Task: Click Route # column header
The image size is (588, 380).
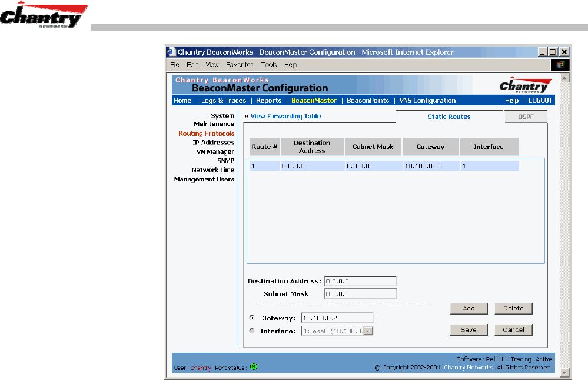Action: click(264, 147)
